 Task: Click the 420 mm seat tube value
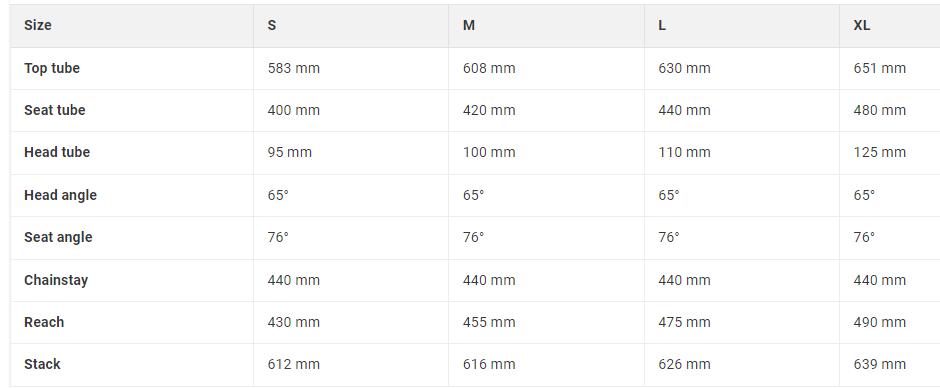click(489, 110)
